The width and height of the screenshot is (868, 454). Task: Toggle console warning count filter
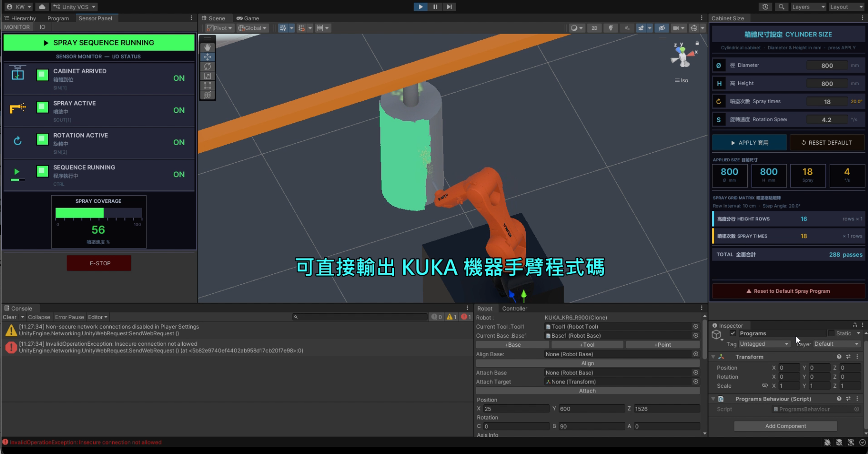tap(451, 317)
